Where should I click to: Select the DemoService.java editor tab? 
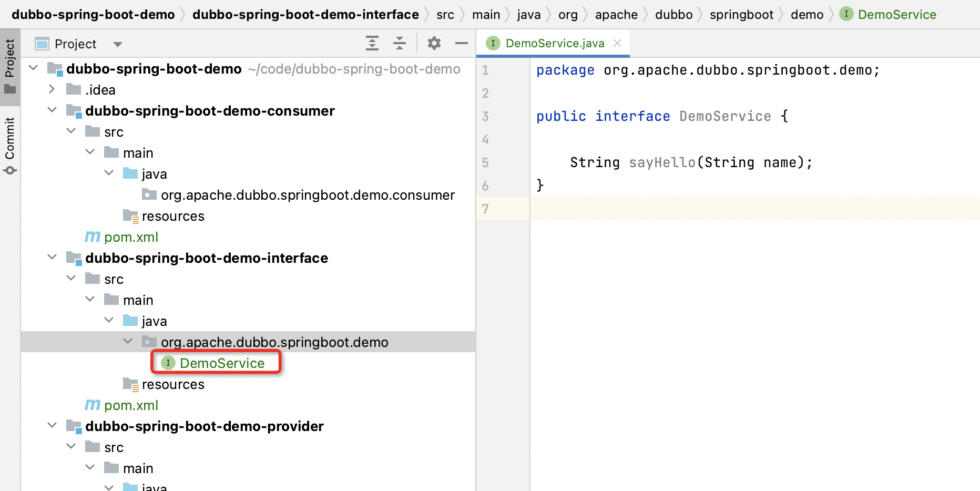tap(554, 44)
